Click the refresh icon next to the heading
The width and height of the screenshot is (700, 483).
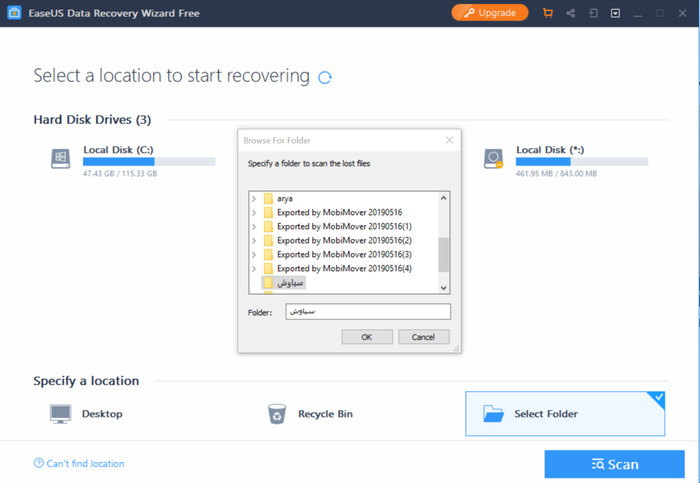[325, 77]
